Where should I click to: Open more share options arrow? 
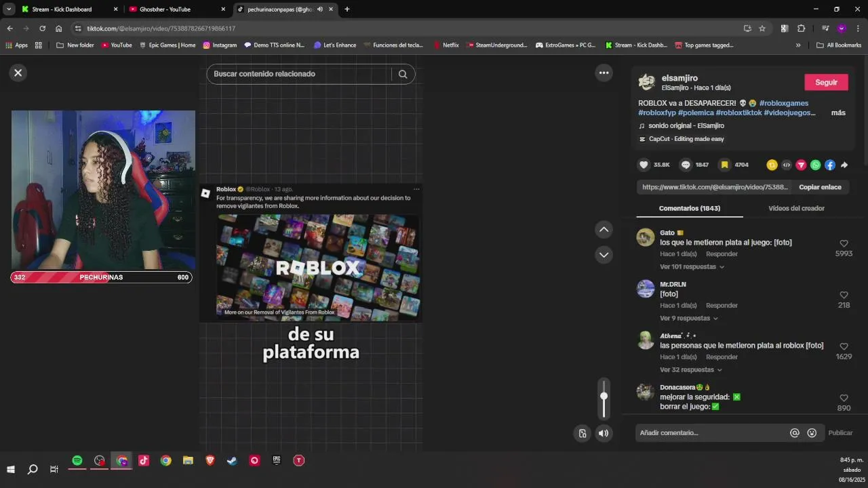pyautogui.click(x=844, y=165)
